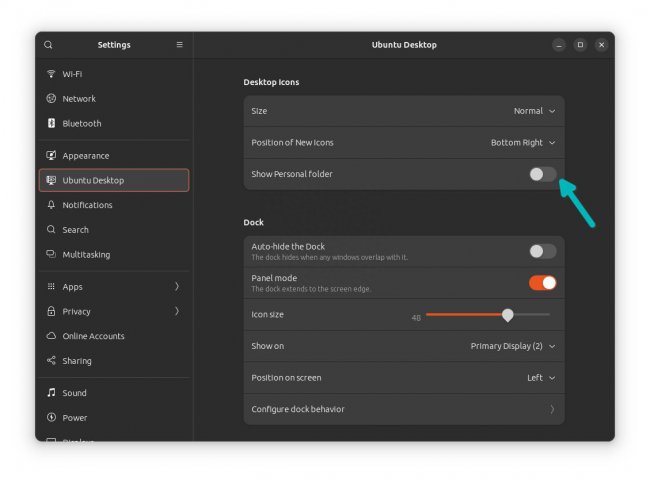Click the Apps grid icon
This screenshot has height=480, width=650.
coord(51,286)
